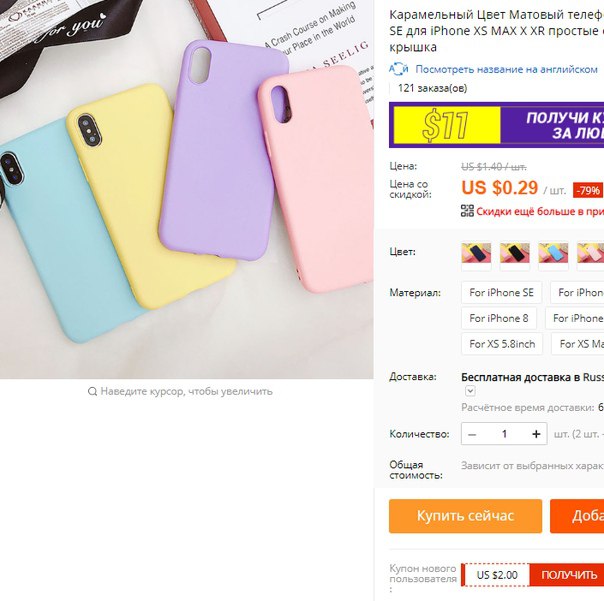Click the main phone cases product image
This screenshot has width=604, height=601.
click(186, 189)
